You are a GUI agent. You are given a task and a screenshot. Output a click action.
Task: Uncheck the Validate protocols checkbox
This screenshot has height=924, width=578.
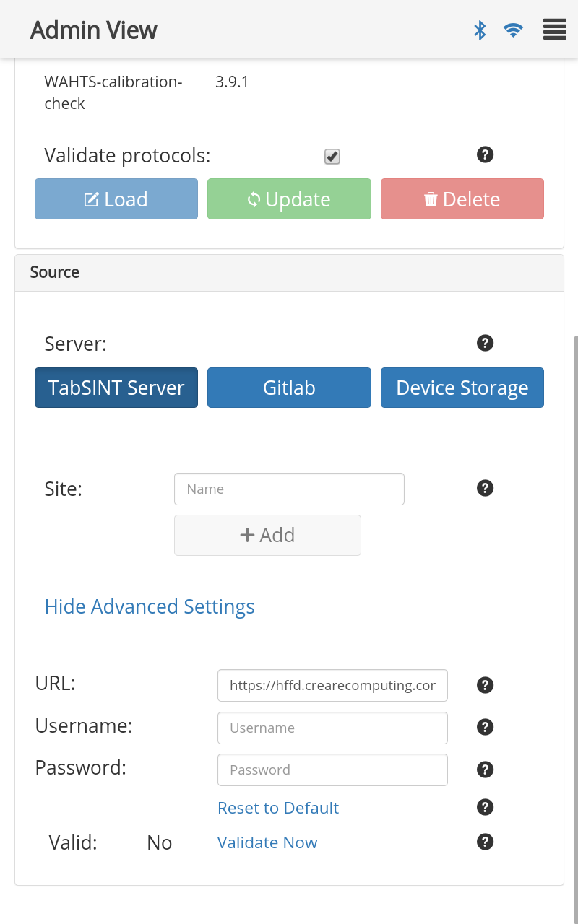pyautogui.click(x=332, y=157)
